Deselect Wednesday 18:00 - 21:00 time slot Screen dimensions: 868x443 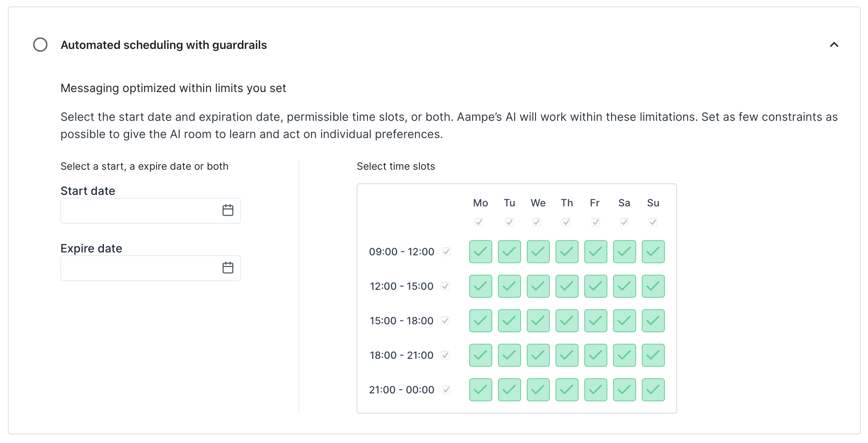538,355
